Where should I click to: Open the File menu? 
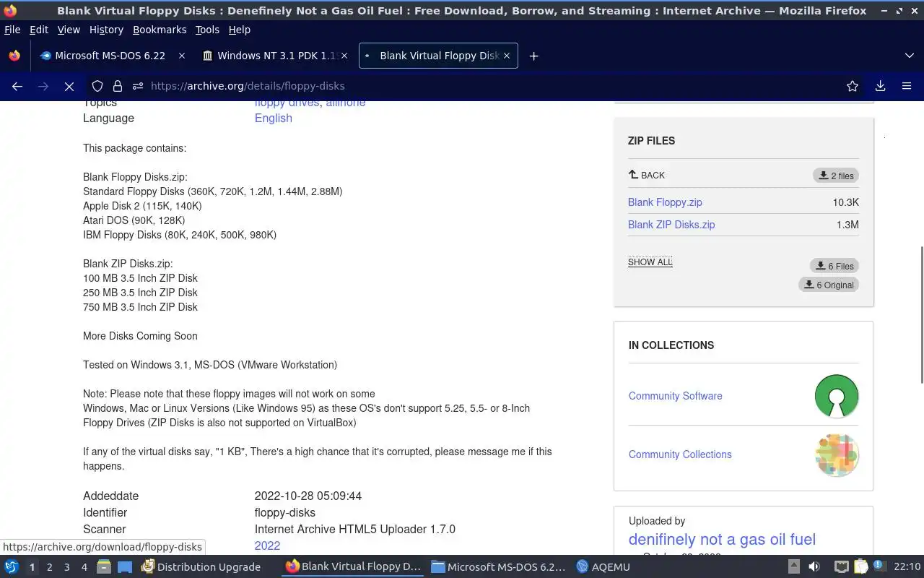click(12, 30)
